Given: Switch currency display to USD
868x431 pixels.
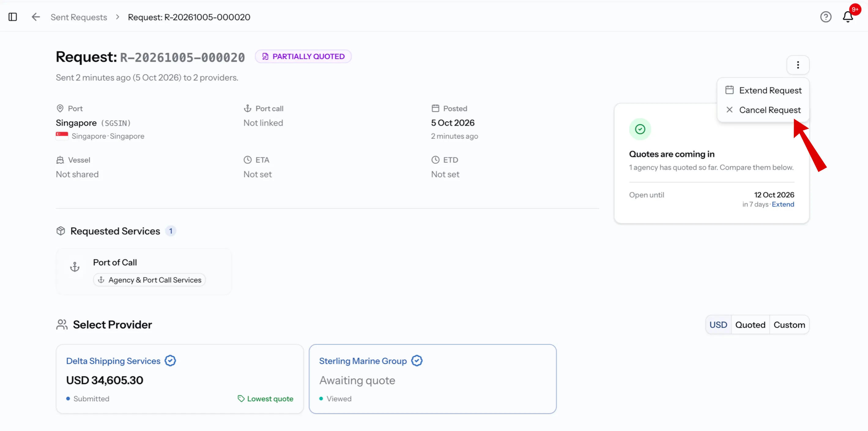Looking at the screenshot, I should tap(718, 325).
